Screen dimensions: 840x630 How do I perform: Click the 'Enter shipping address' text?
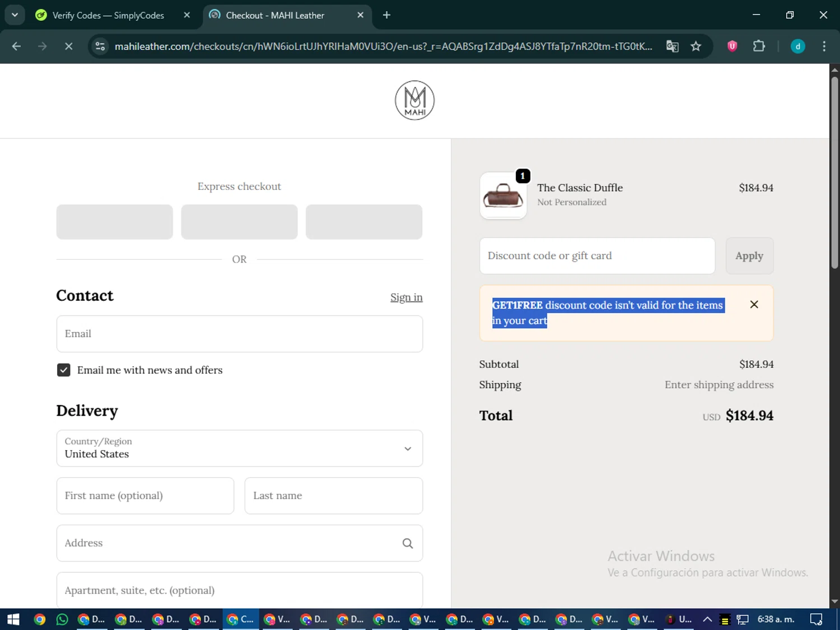click(719, 385)
